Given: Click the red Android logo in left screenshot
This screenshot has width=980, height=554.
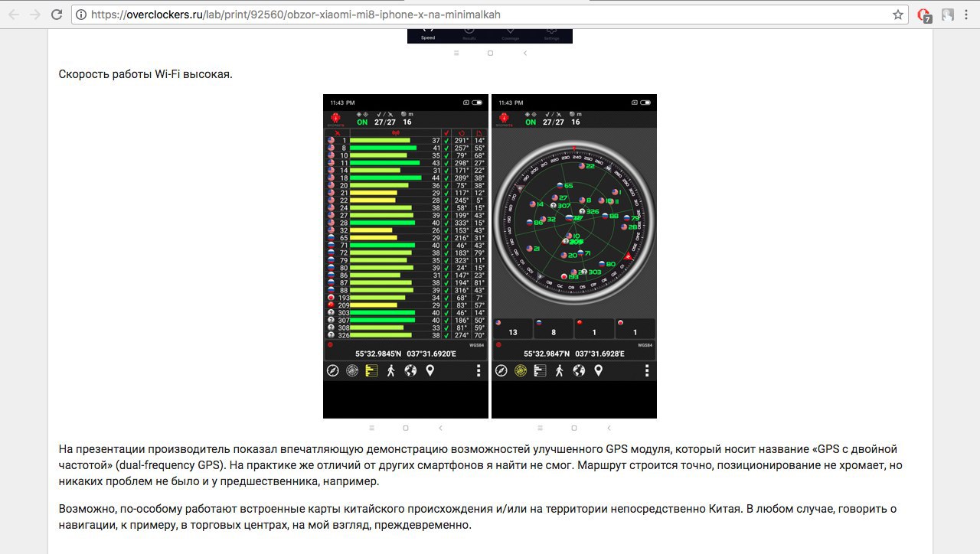Looking at the screenshot, I should (x=336, y=119).
